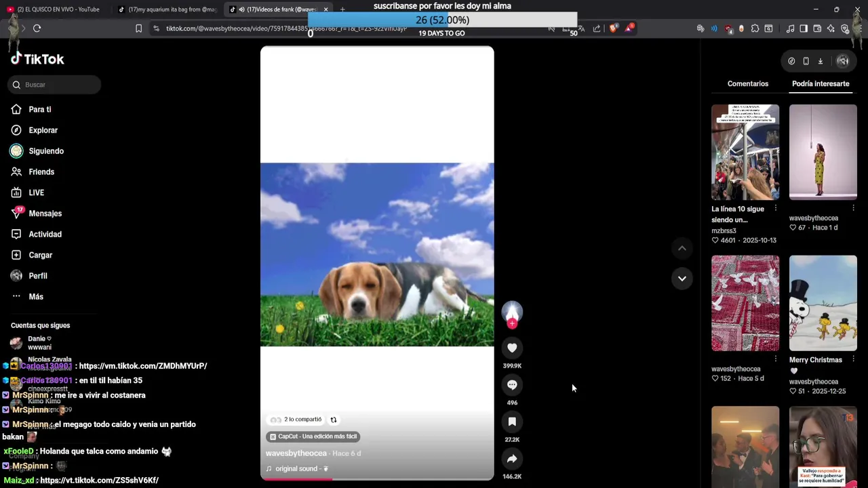Open a new browser tab

click(x=342, y=9)
